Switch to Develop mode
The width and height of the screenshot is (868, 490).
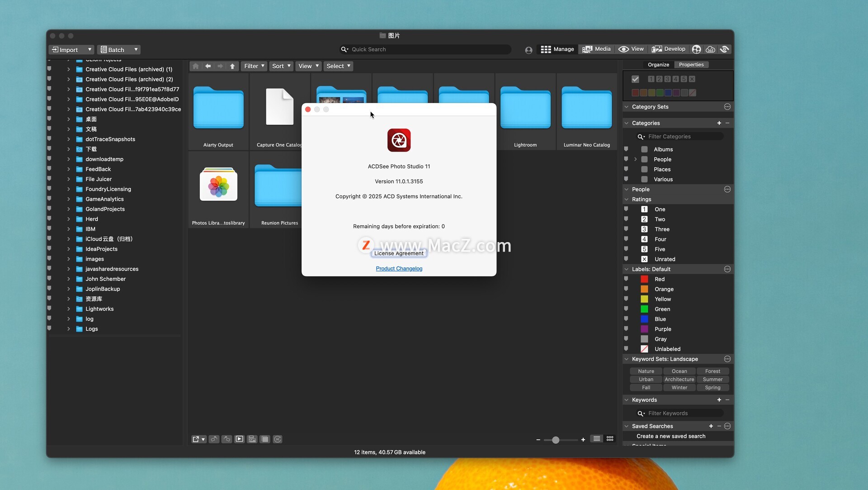coord(668,49)
